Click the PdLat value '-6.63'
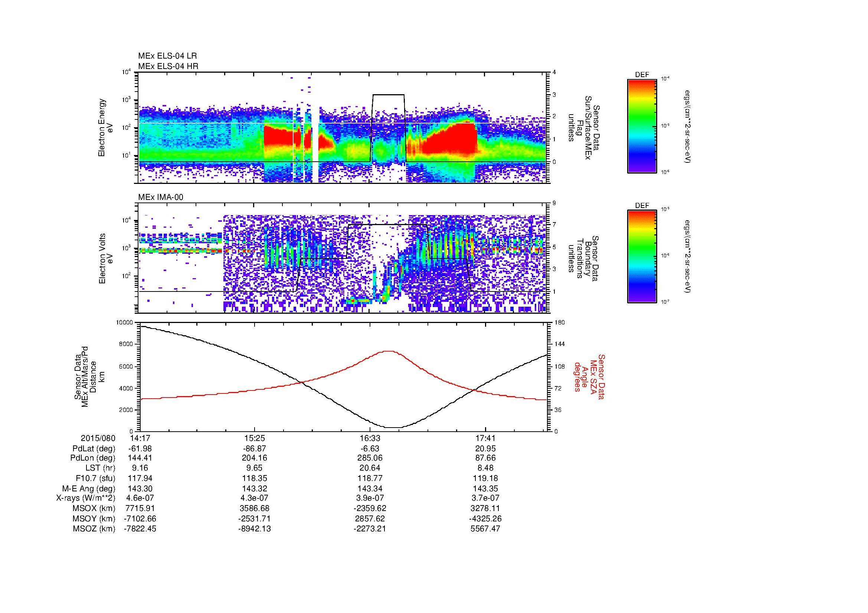 370,449
